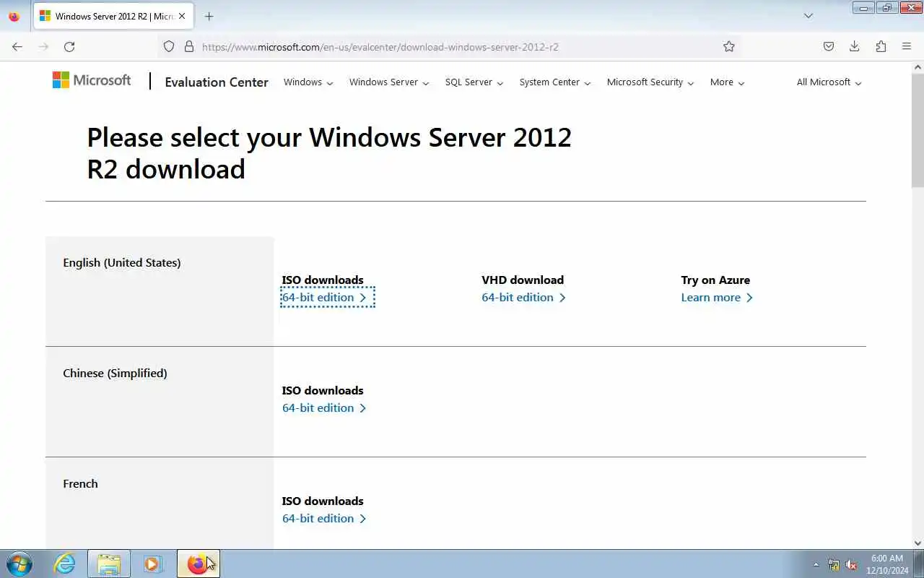The height and width of the screenshot is (578, 924).
Task: Click the List all tabs chevron
Action: coord(808,16)
